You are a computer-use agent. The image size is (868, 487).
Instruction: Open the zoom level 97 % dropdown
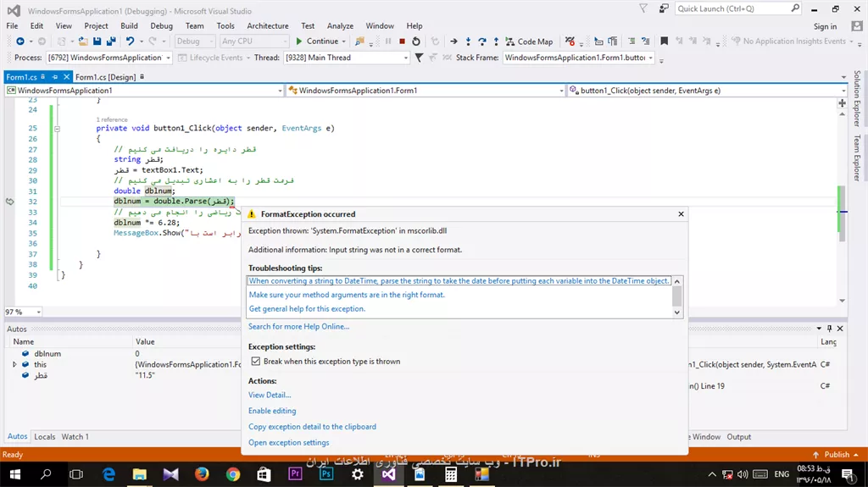[38, 313]
